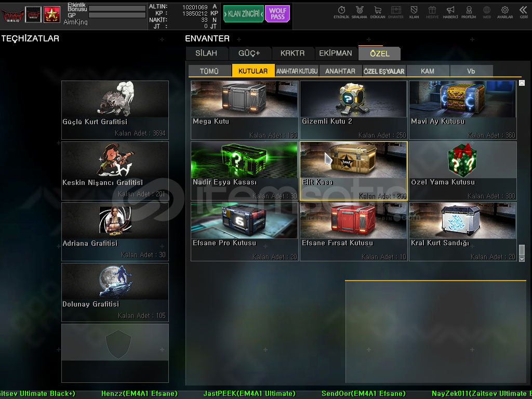Click the Güçlü Kurt Grafitisi equipment slot
Viewport: 532px width, 399px height.
[115, 110]
